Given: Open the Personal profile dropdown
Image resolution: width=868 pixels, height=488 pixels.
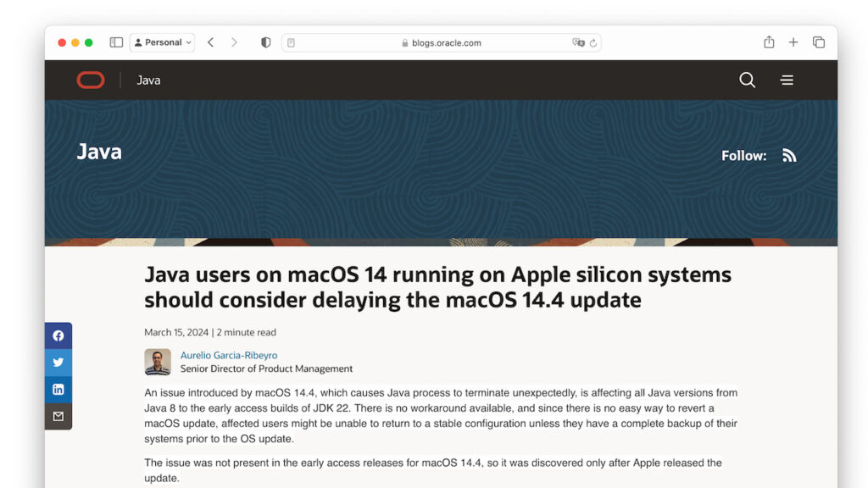Looking at the screenshot, I should (x=162, y=42).
